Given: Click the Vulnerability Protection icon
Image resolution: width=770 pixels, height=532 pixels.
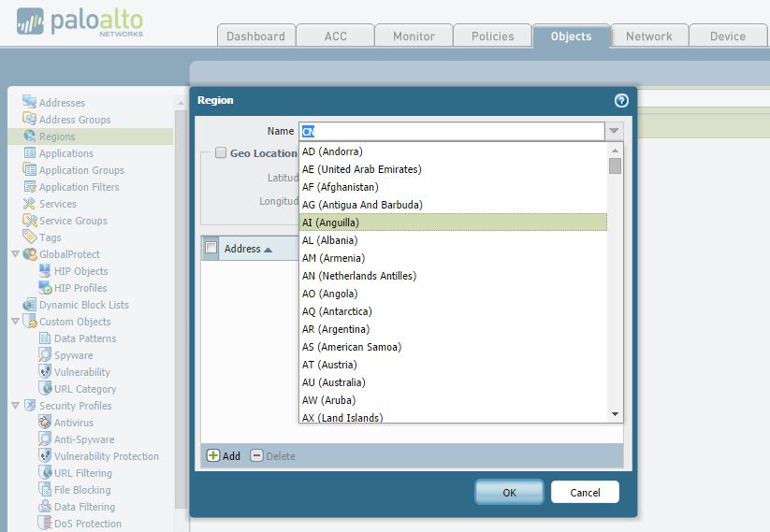Looking at the screenshot, I should (45, 455).
